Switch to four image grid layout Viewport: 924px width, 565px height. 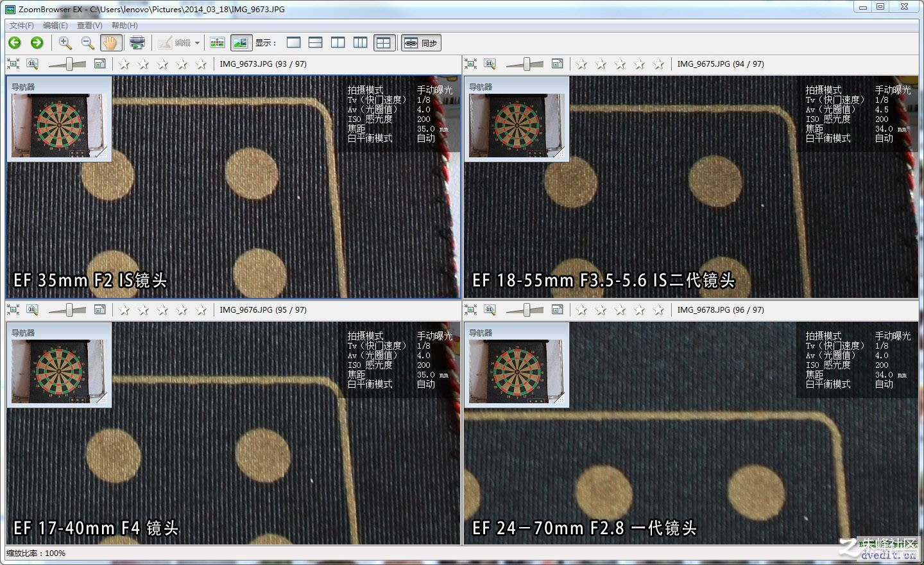383,43
